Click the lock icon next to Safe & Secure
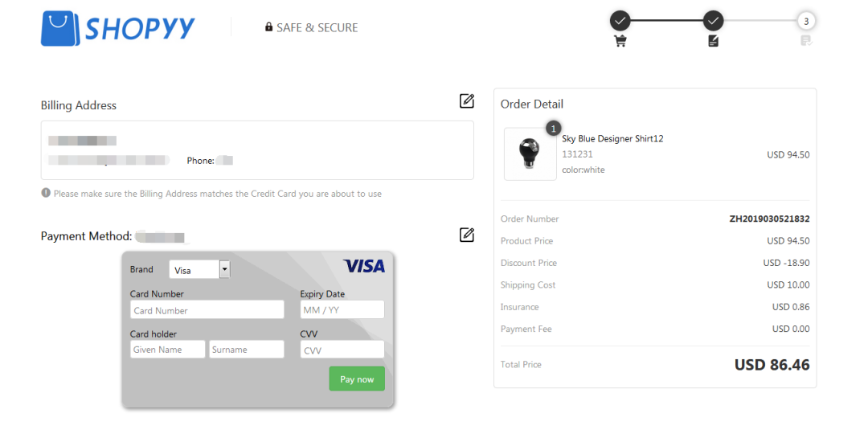The height and width of the screenshot is (442, 868). click(268, 27)
